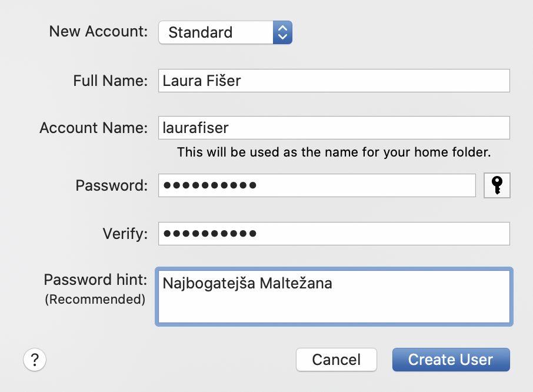
Task: Place cursor on the word Maltežana
Action: click(296, 283)
